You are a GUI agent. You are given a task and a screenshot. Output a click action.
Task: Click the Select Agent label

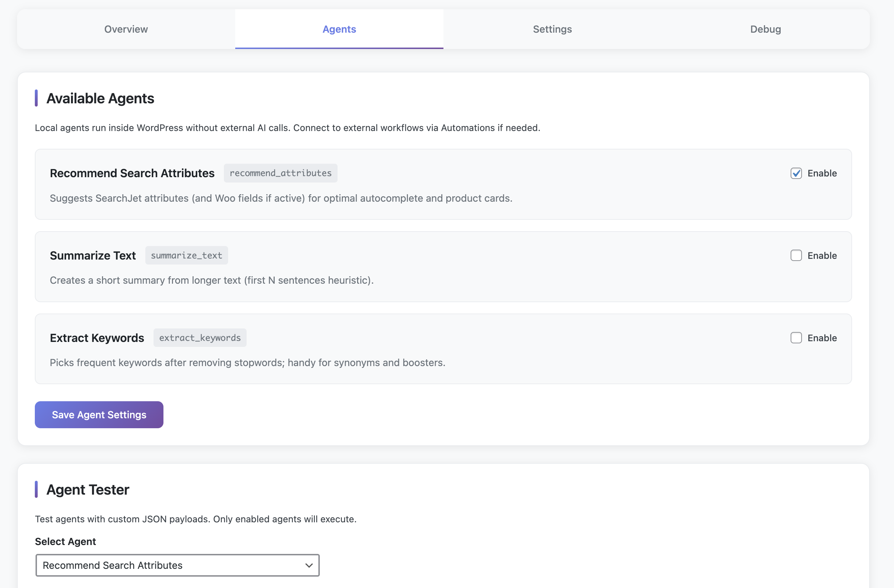pos(65,541)
